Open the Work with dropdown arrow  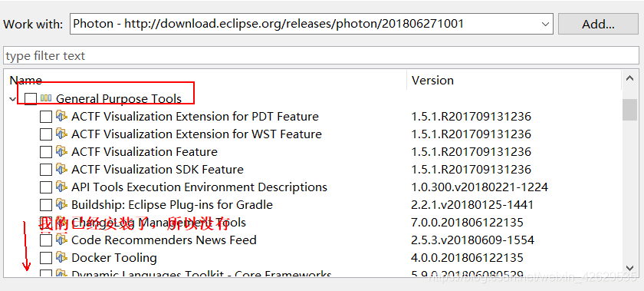coord(545,24)
